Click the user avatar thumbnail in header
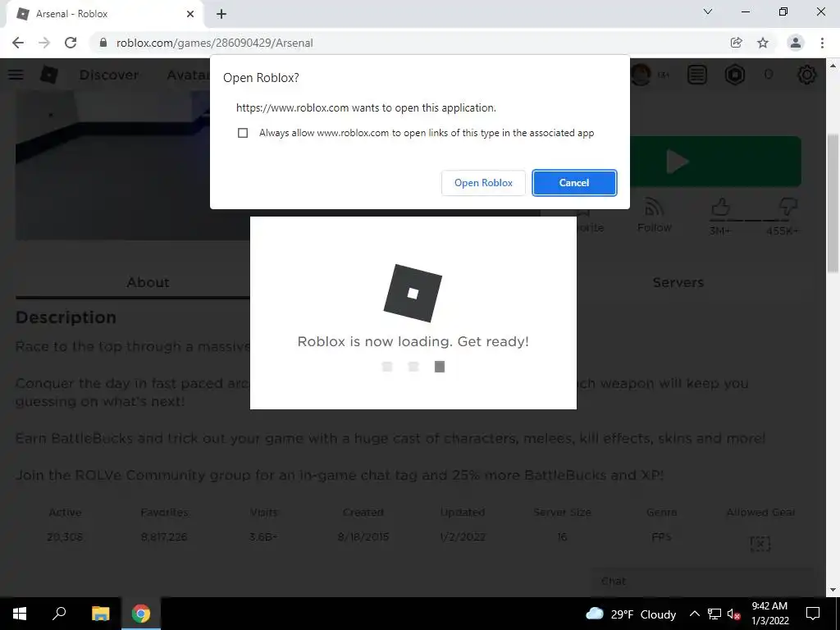The width and height of the screenshot is (840, 630). [x=641, y=75]
